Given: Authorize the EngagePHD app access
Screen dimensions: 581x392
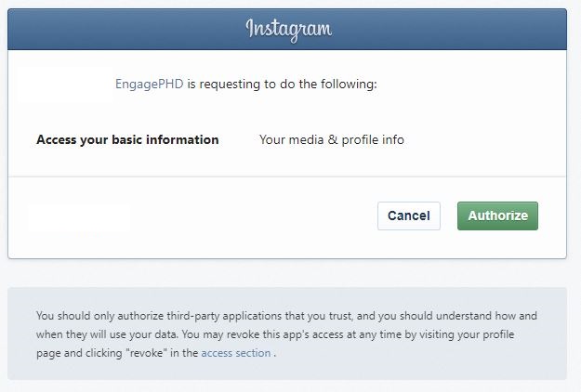Looking at the screenshot, I should [x=497, y=216].
